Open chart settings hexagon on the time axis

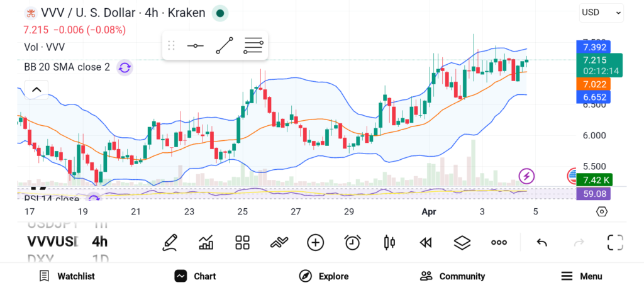coord(602,211)
